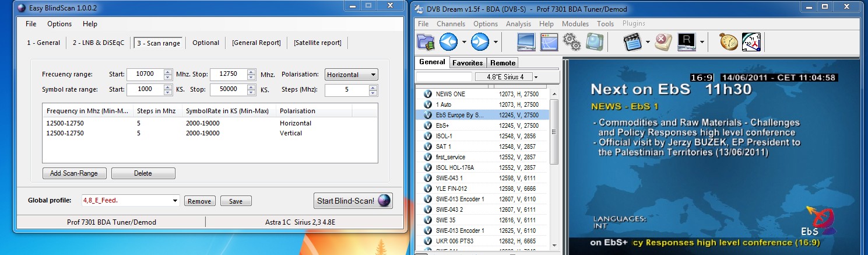Open Channels menu in DVB Dream
The image size is (868, 255).
click(451, 24)
